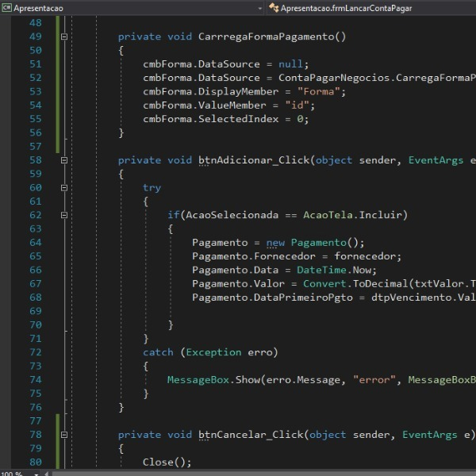
Task: Select line number 74 in the margin
Action: click(x=35, y=380)
